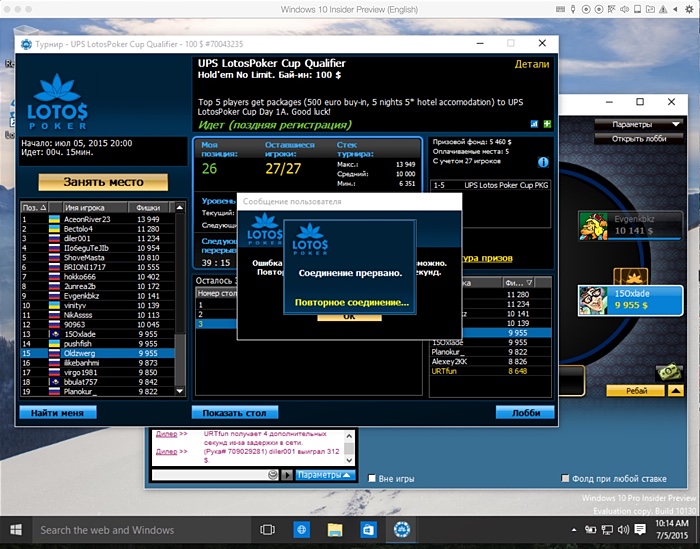The height and width of the screenshot is (549, 700).
Task: Sort players by 'Поз.' column header
Action: coord(34,208)
